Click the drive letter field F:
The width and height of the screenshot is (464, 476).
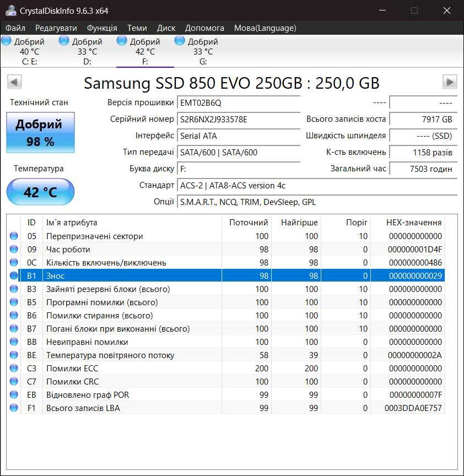coord(239,169)
